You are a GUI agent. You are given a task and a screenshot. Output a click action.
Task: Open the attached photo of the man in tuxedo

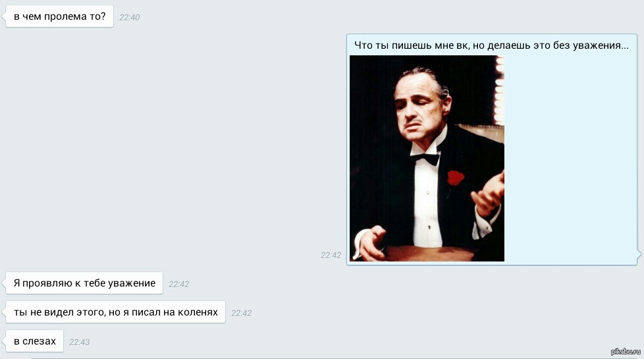point(427,158)
